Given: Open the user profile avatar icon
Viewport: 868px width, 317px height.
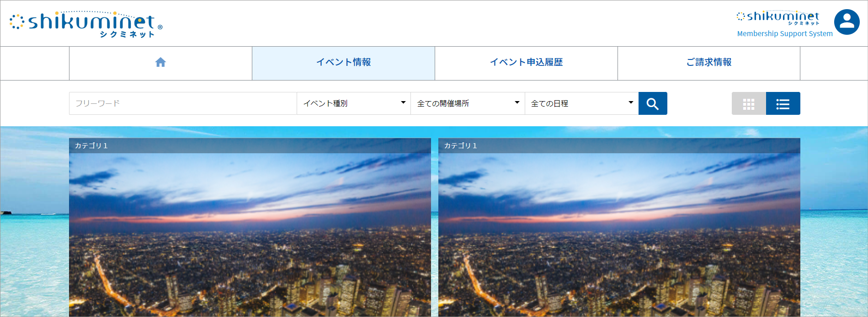Looking at the screenshot, I should click(x=847, y=22).
